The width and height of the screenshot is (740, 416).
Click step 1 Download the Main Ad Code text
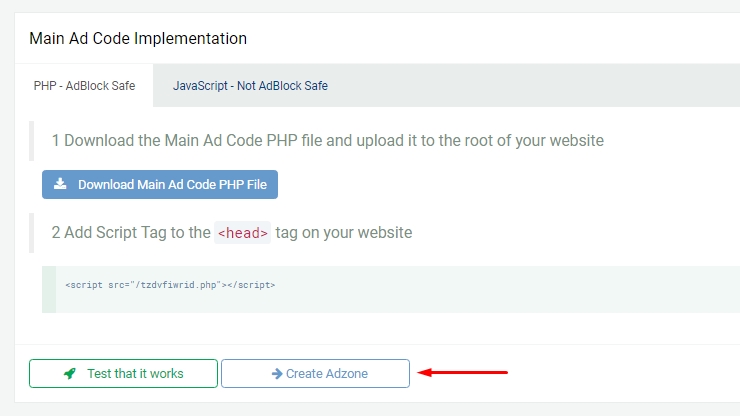pos(328,141)
